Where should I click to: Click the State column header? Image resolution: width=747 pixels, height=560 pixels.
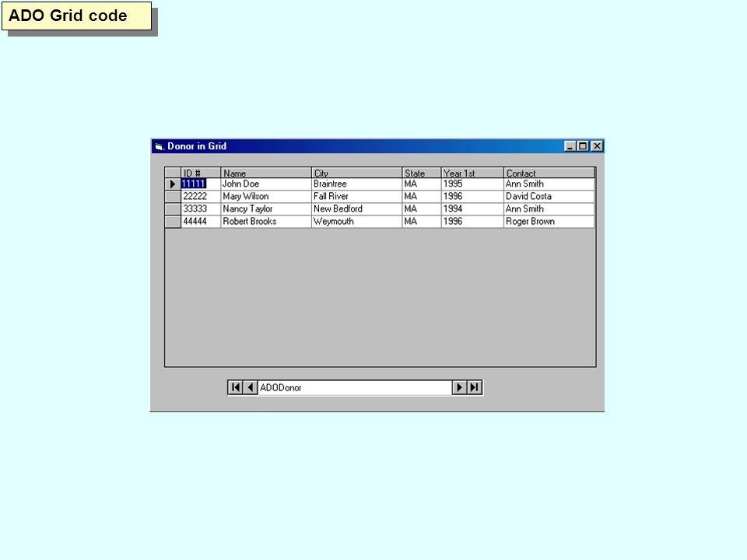[x=422, y=173]
